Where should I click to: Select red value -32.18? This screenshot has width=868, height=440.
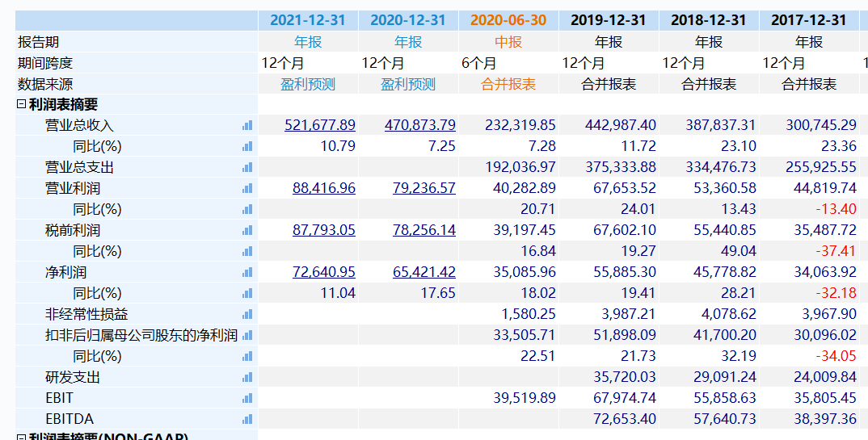(x=836, y=293)
